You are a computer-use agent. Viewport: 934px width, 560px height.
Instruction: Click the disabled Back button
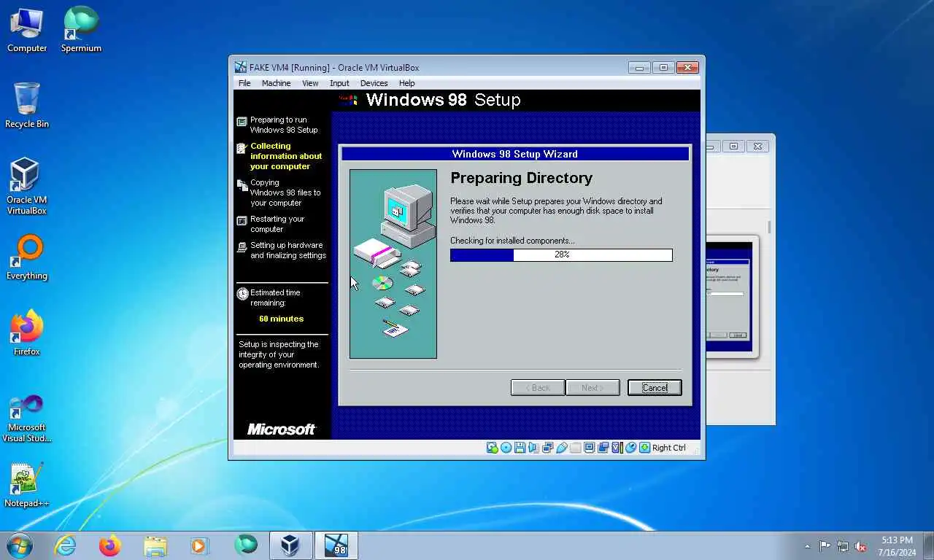point(538,388)
